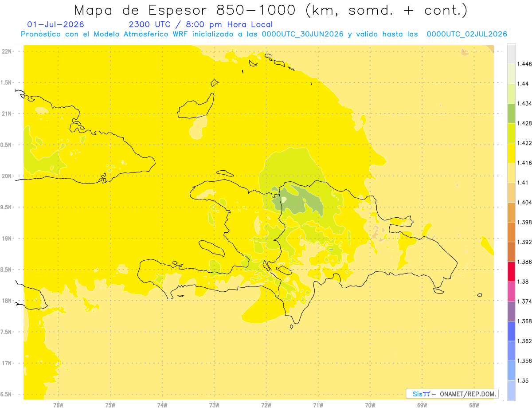Click the '75W' longitude label

(110, 405)
